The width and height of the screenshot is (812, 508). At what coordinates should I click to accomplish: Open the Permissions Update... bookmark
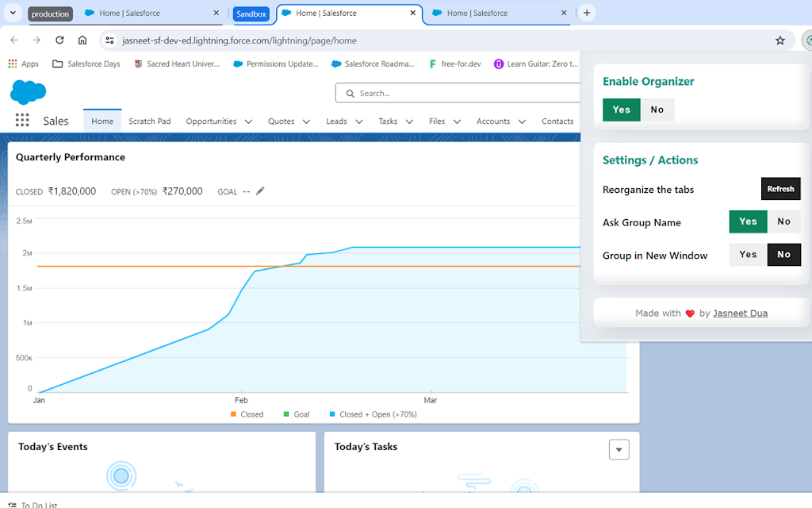coord(275,63)
